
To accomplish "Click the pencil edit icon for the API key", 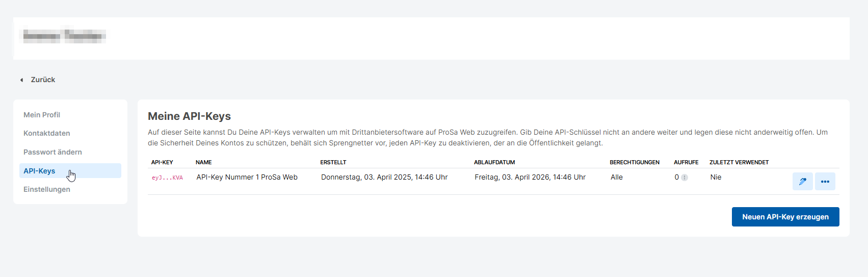I will click(802, 182).
